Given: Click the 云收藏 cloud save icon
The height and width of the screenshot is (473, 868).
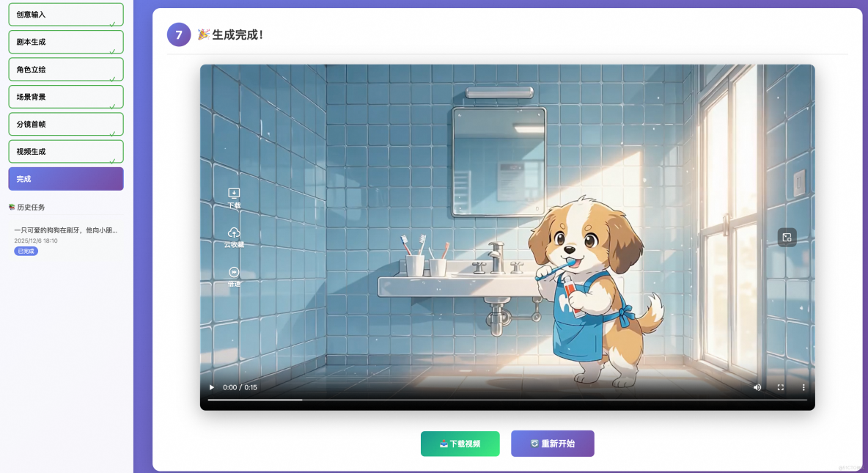Looking at the screenshot, I should (x=234, y=233).
